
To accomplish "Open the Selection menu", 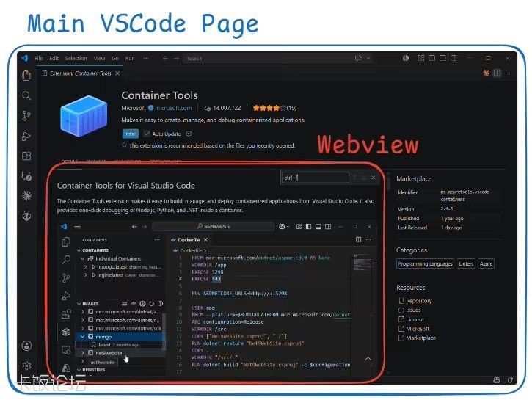I will [x=76, y=59].
